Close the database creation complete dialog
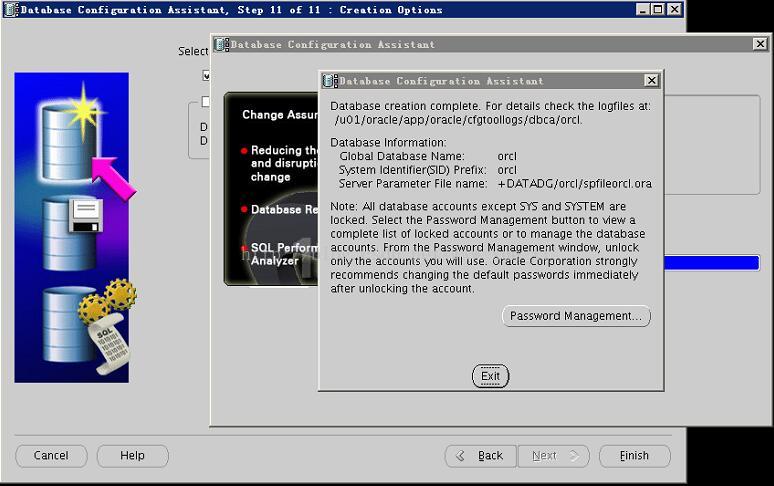 (652, 80)
